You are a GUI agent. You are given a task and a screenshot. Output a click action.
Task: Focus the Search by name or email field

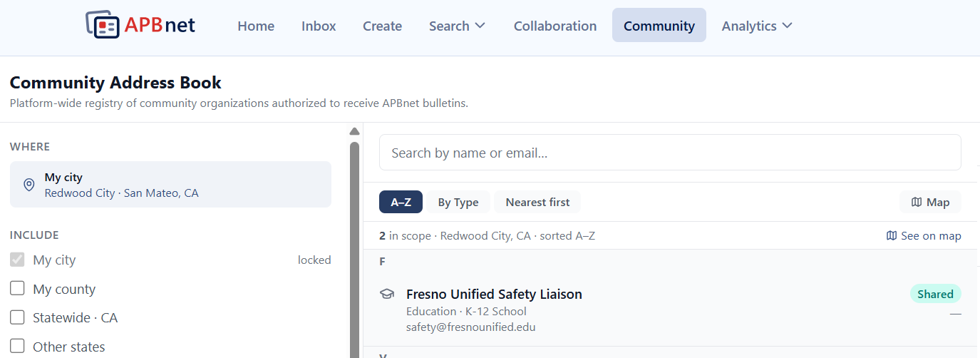tap(670, 153)
